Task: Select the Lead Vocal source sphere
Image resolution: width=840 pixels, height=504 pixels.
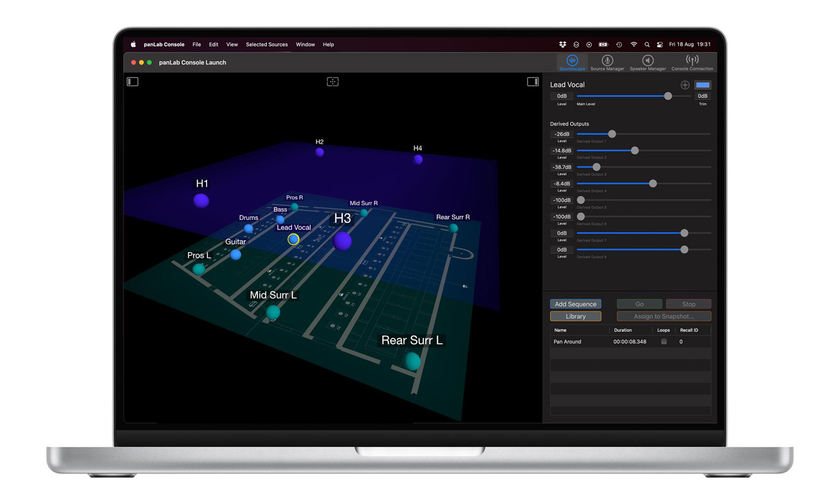Action: (x=293, y=240)
